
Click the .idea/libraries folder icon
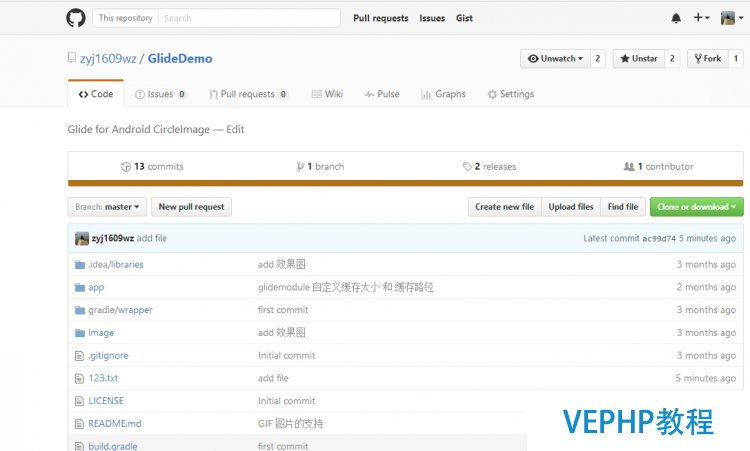80,264
